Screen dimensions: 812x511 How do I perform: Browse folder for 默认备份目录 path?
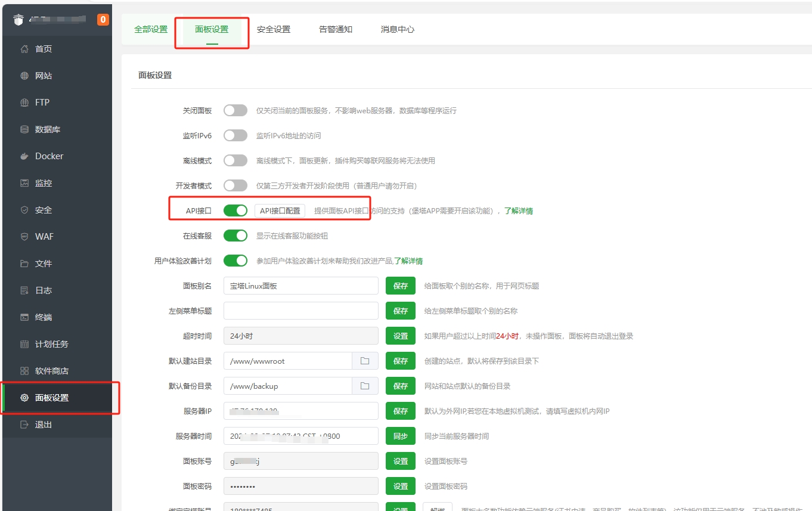(x=365, y=386)
